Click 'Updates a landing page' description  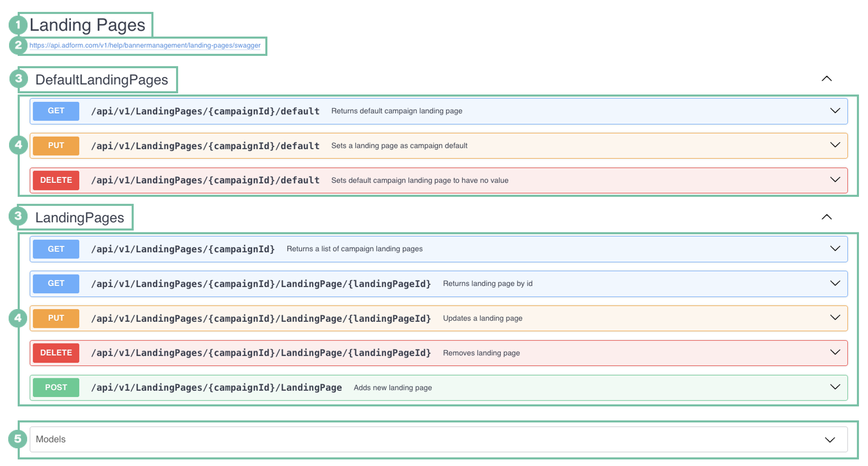(483, 318)
